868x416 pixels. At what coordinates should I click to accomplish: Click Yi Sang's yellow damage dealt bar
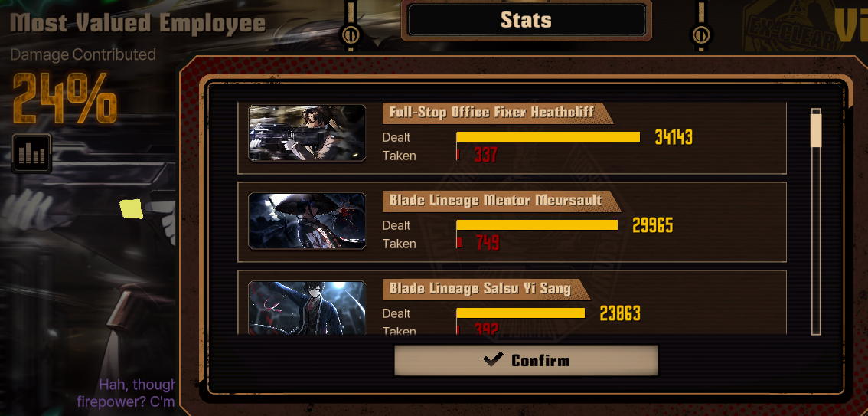(x=520, y=313)
